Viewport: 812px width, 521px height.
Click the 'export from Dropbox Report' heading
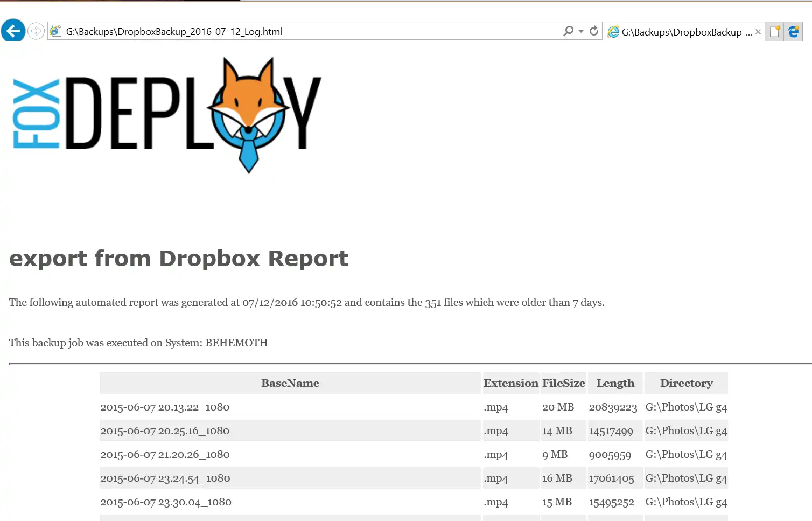179,259
